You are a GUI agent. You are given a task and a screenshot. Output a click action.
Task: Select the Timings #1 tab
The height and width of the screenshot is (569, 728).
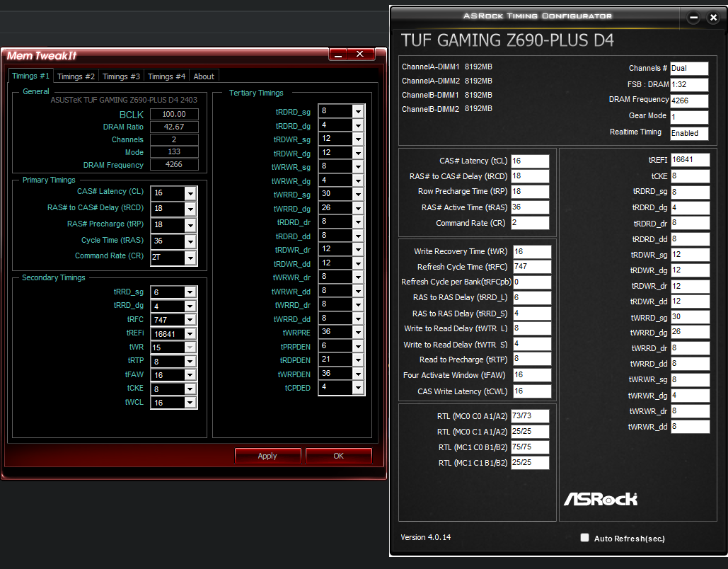[x=30, y=76]
